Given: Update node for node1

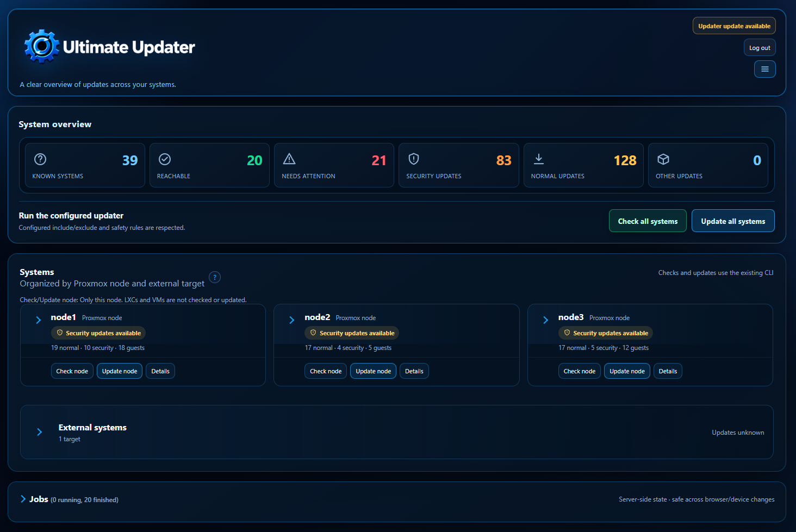Looking at the screenshot, I should [120, 371].
